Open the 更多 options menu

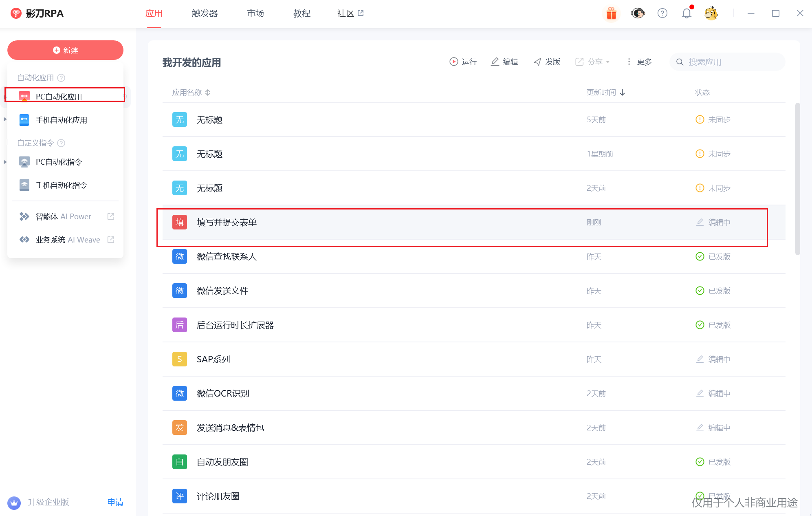639,62
